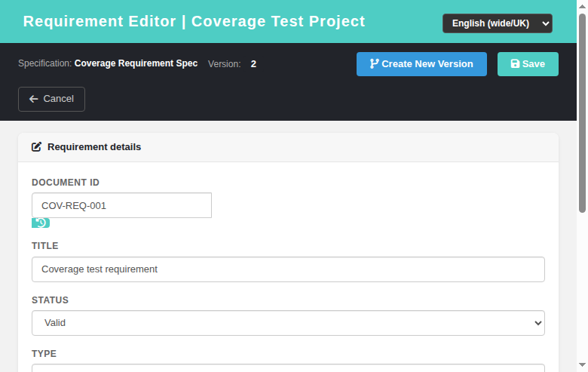
Task: Click the 'Coverage Requirement Spec' text
Action: pyautogui.click(x=136, y=63)
